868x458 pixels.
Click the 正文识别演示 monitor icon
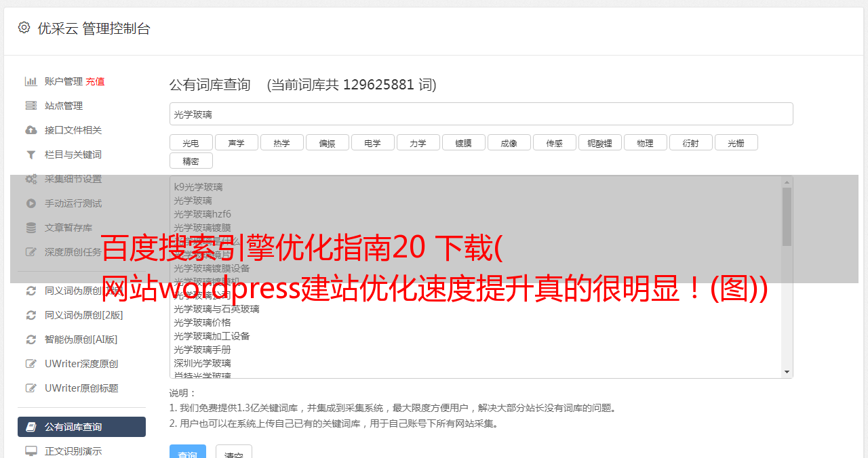[x=31, y=451]
